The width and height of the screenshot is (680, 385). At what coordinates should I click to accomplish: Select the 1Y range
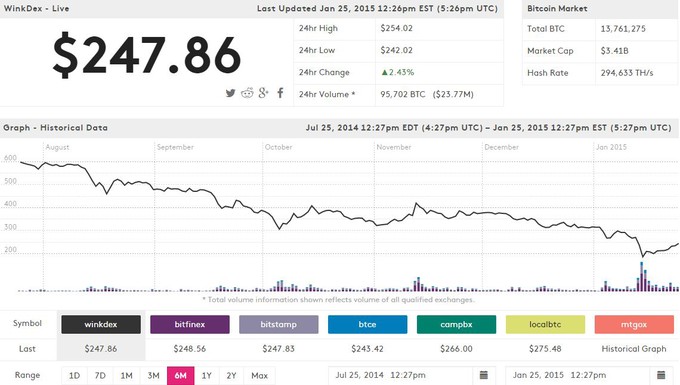pos(206,375)
